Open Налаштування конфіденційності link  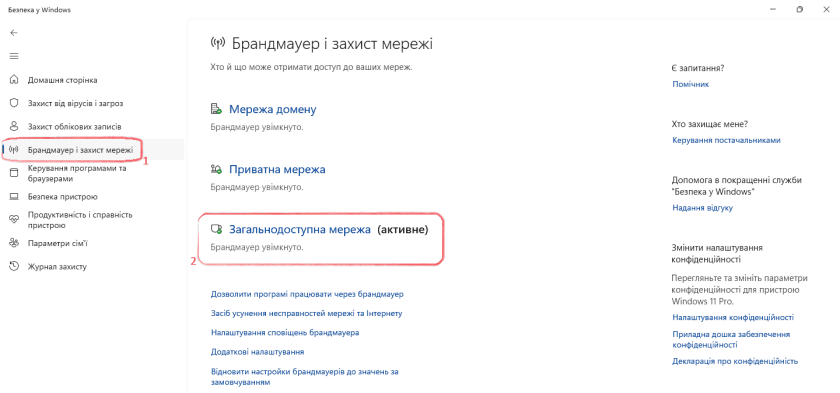click(x=733, y=318)
